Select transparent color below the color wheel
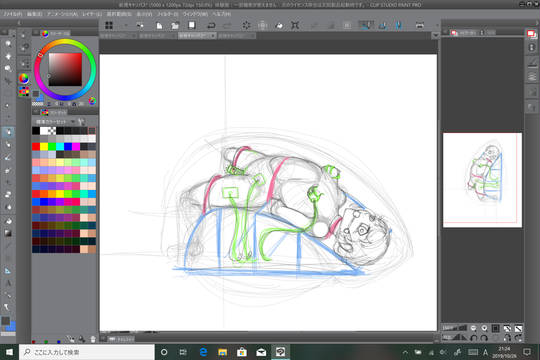540x360 pixels. pyautogui.click(x=37, y=103)
